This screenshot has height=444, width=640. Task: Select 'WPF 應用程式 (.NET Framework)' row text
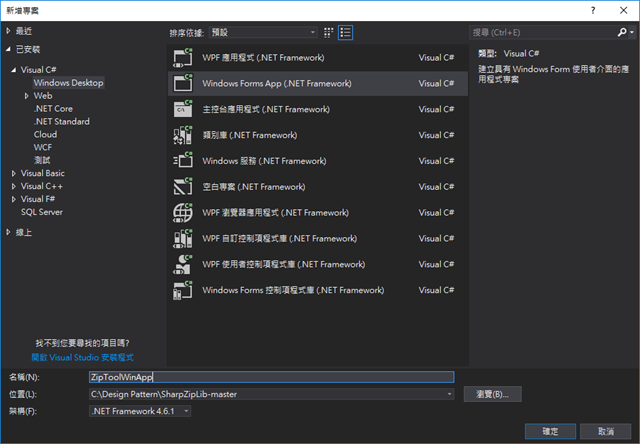click(x=263, y=58)
